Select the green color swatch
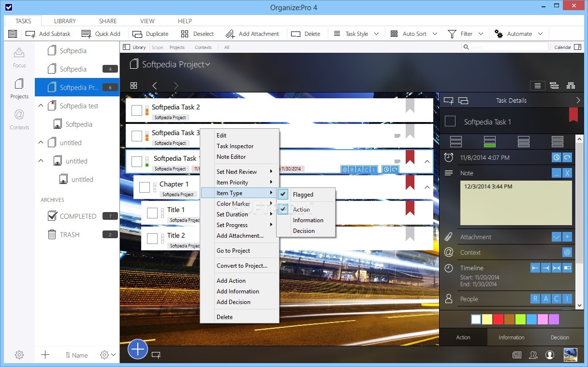 (x=520, y=319)
